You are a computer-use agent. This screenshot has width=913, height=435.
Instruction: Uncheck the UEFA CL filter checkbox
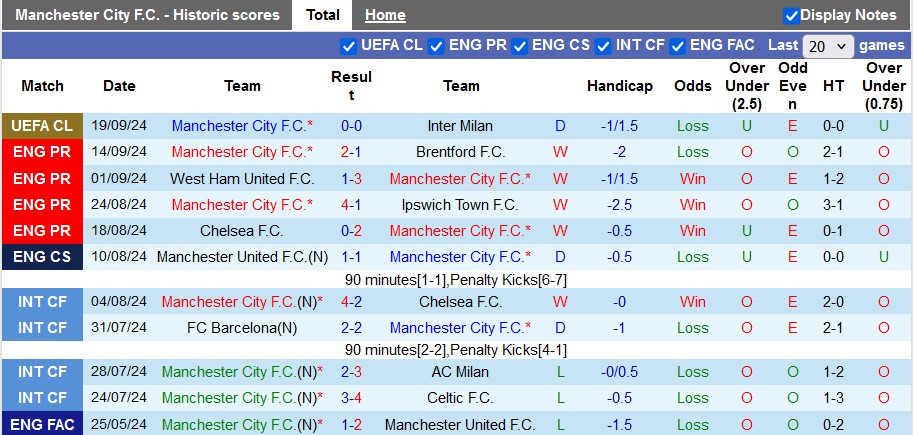point(349,46)
